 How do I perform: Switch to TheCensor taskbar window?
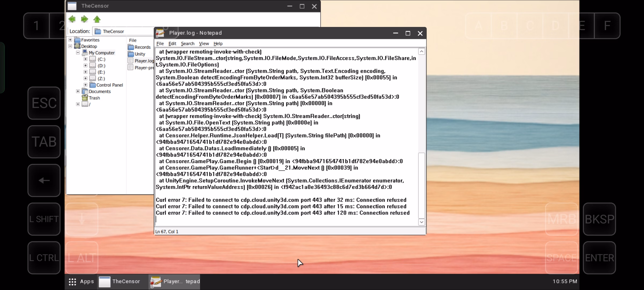(120, 281)
